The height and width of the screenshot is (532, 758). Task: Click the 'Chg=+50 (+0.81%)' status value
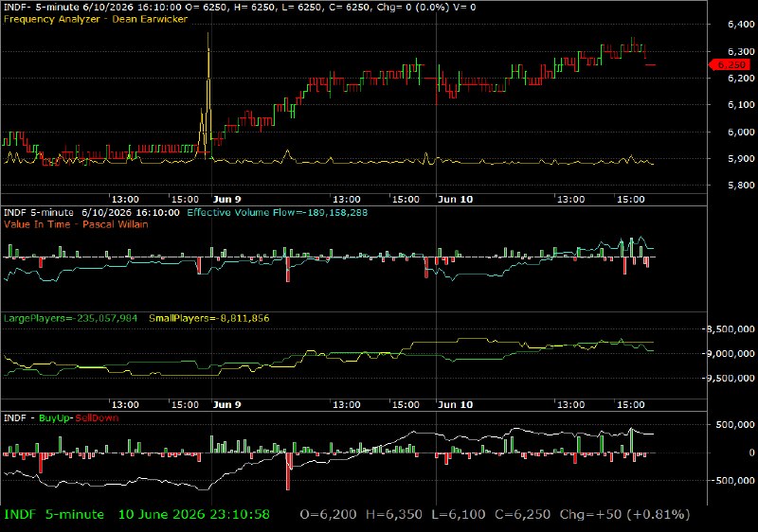tap(624, 515)
